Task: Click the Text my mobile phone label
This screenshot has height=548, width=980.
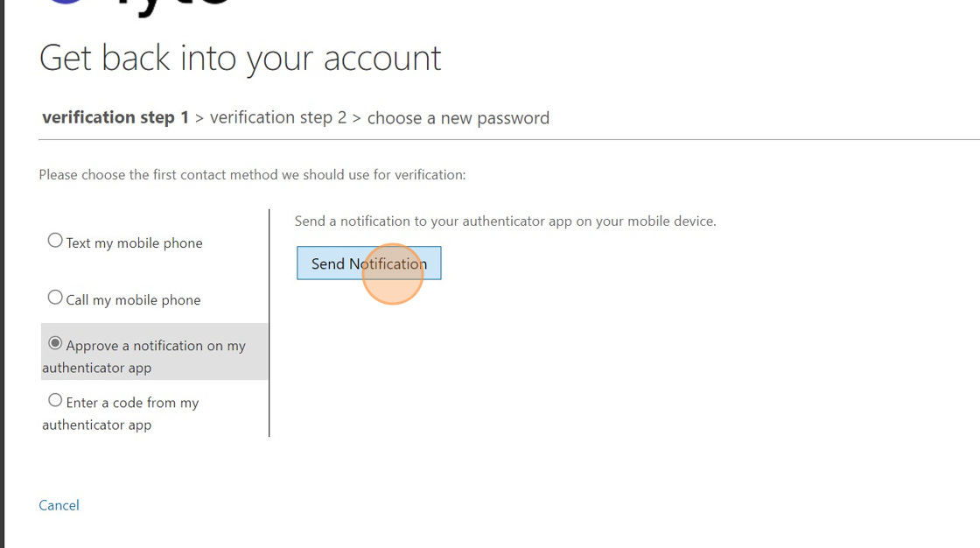Action: [x=134, y=243]
